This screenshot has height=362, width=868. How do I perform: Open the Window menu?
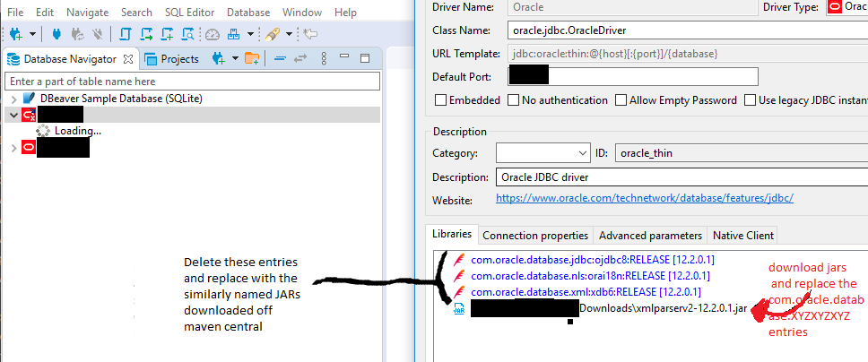[301, 13]
